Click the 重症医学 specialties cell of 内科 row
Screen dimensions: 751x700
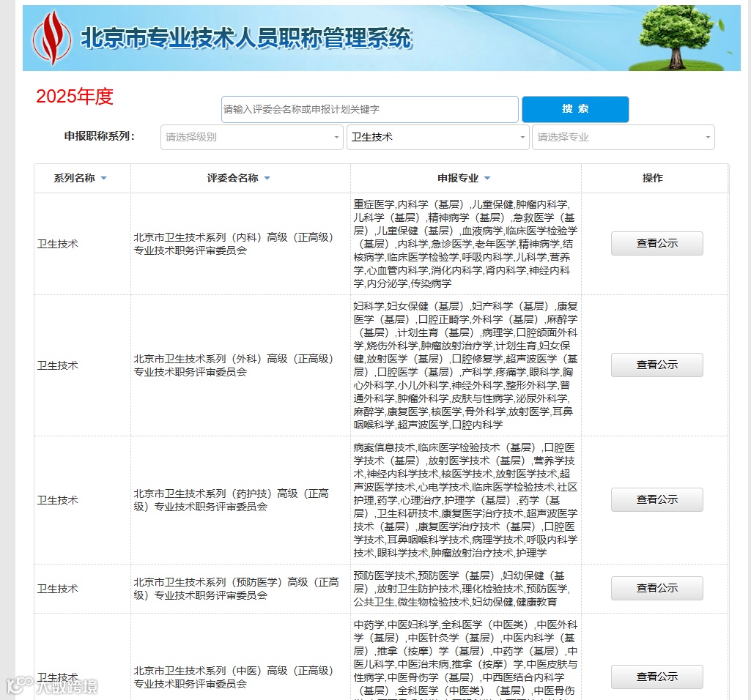pyautogui.click(x=465, y=244)
